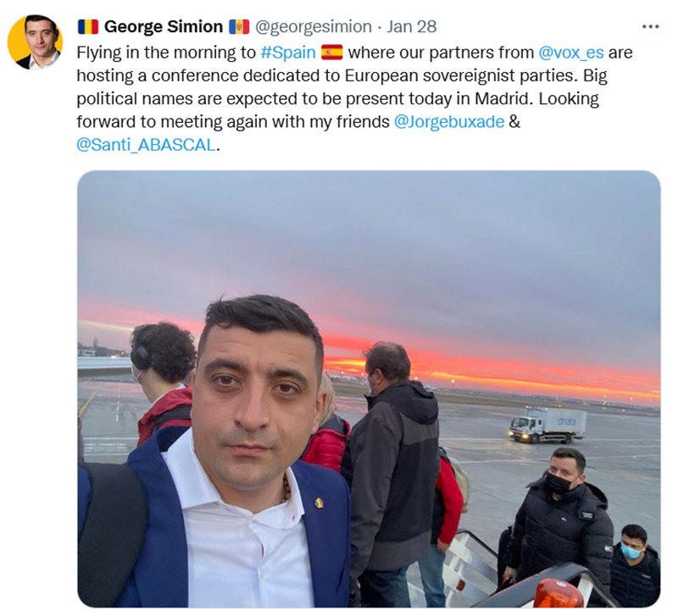The height and width of the screenshot is (616, 678).
Task: Click the person wearing headphones in the photo
Action: [162, 380]
